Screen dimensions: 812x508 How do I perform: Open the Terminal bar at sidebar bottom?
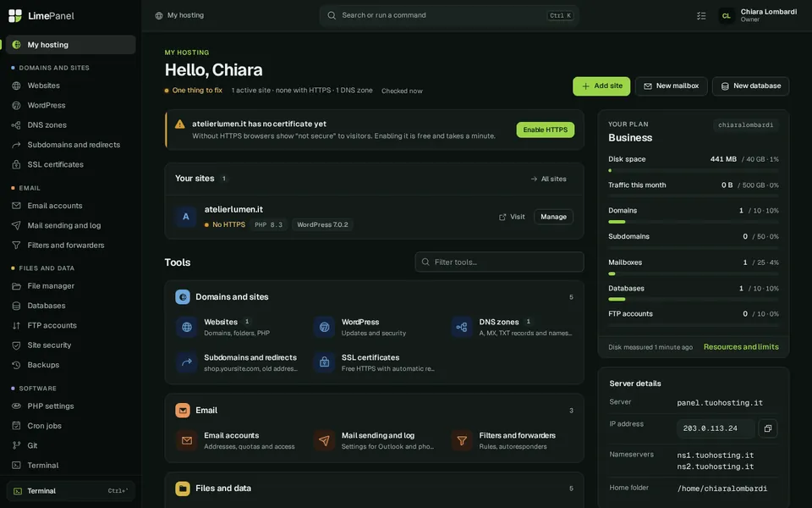coord(70,491)
